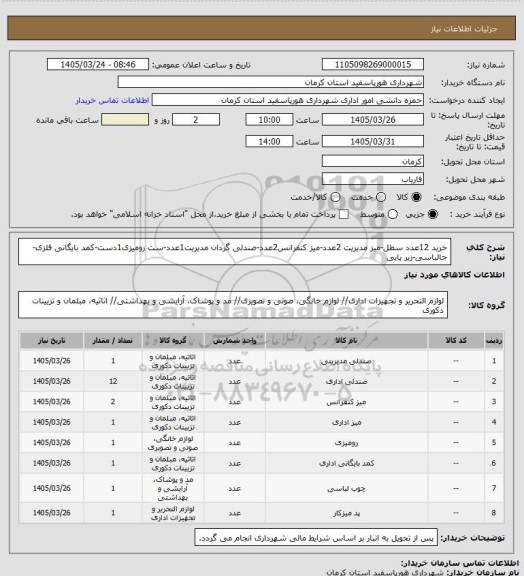
Task: Click the empty remaining hours field
Action: pos(125,120)
